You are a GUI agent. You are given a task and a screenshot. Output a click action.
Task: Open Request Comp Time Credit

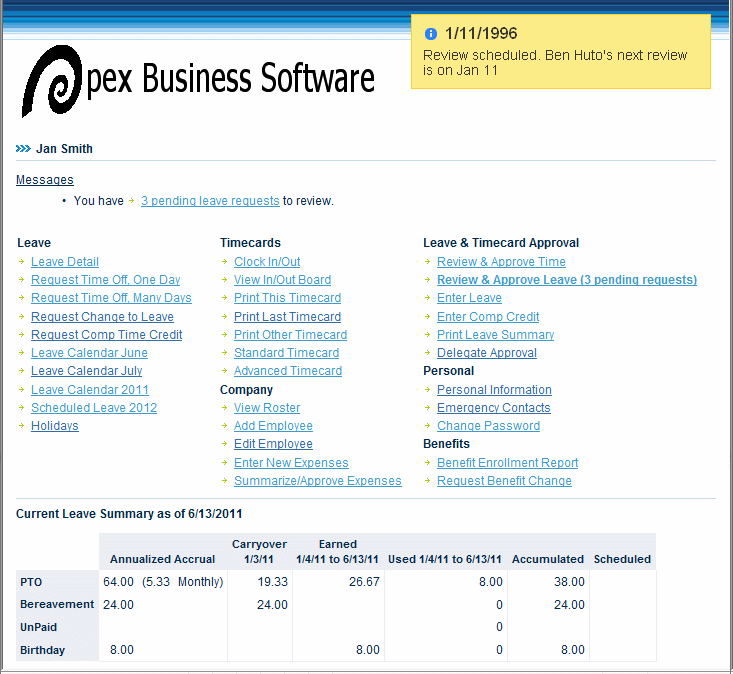106,335
